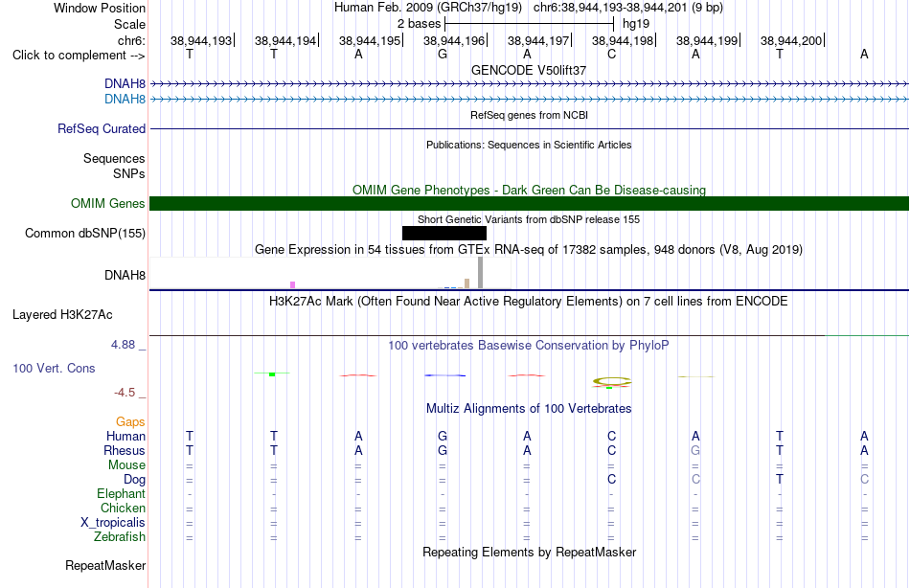Click the black dbSNP variant block
Image resolution: width=910 pixels, height=588 pixels.
444,234
